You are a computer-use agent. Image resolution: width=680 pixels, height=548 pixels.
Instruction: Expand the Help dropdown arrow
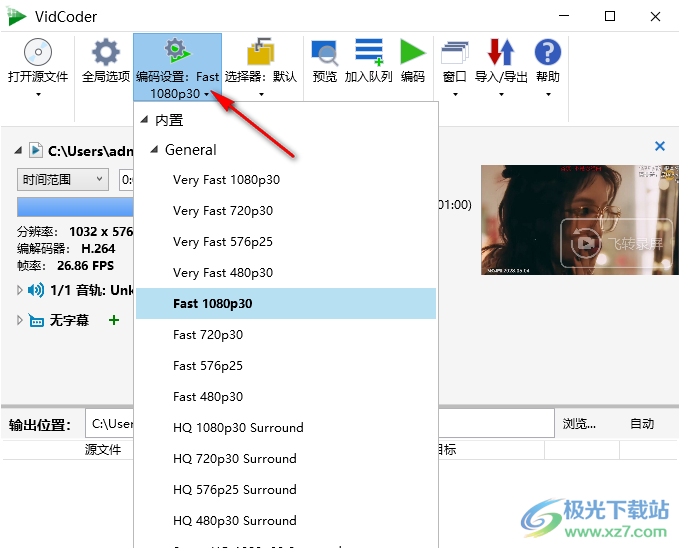click(x=548, y=94)
